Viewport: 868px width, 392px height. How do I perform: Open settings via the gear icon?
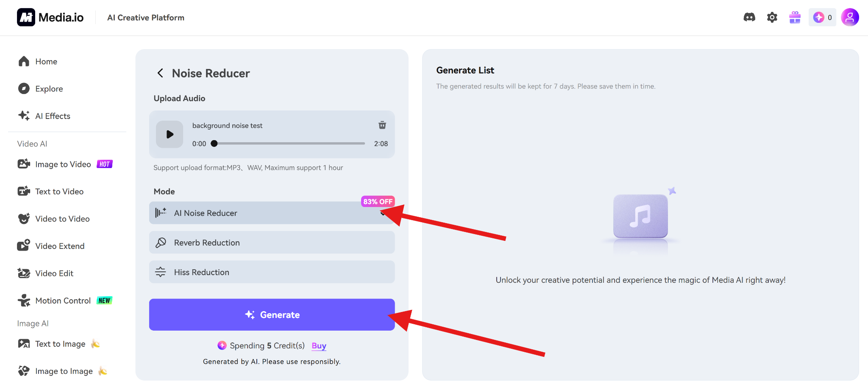[772, 17]
